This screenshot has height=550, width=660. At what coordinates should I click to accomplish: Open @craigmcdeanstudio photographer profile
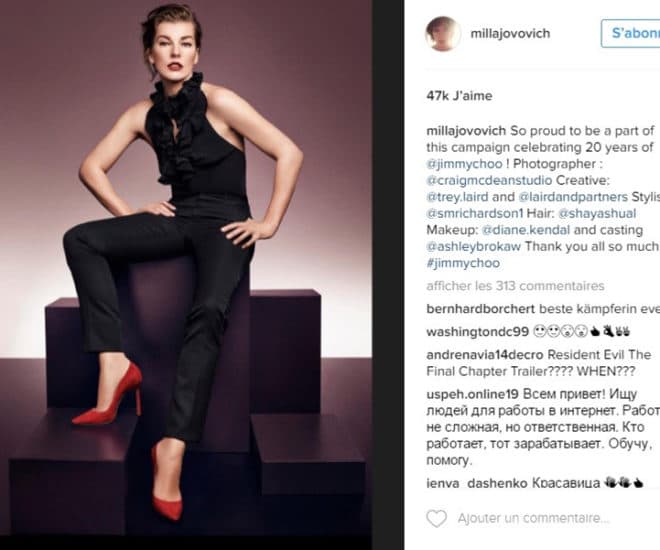[x=489, y=180]
